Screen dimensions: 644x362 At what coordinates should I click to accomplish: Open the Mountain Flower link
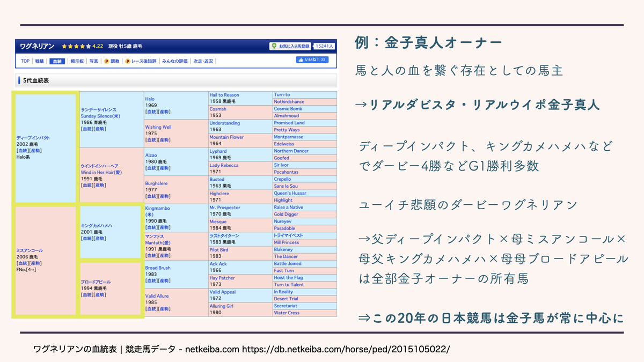coord(226,137)
